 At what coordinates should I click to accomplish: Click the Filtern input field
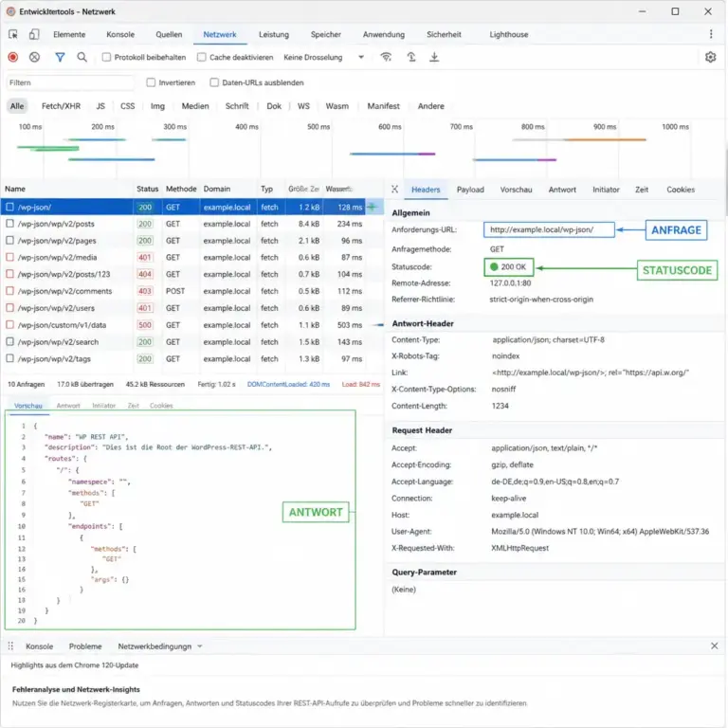pos(69,82)
